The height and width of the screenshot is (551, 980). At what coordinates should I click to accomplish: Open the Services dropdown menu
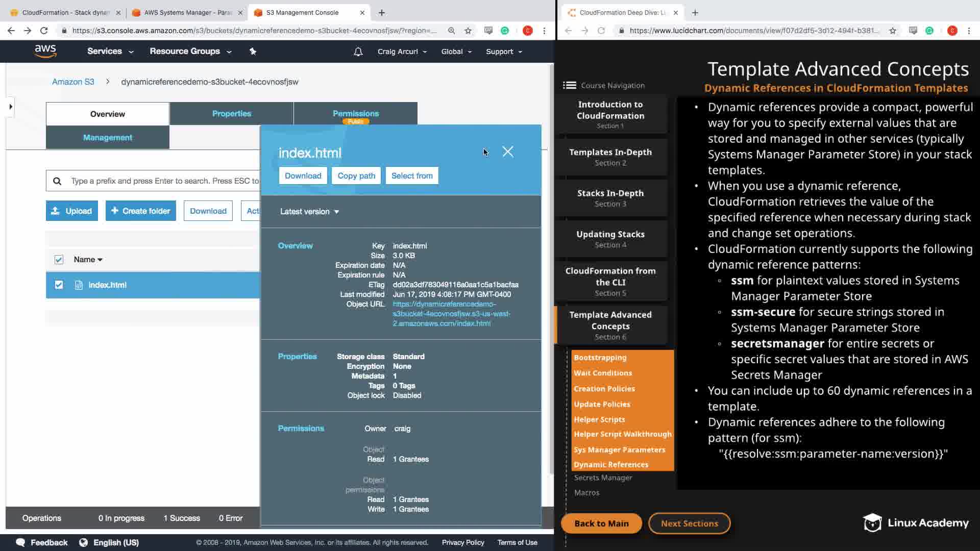[x=110, y=51]
